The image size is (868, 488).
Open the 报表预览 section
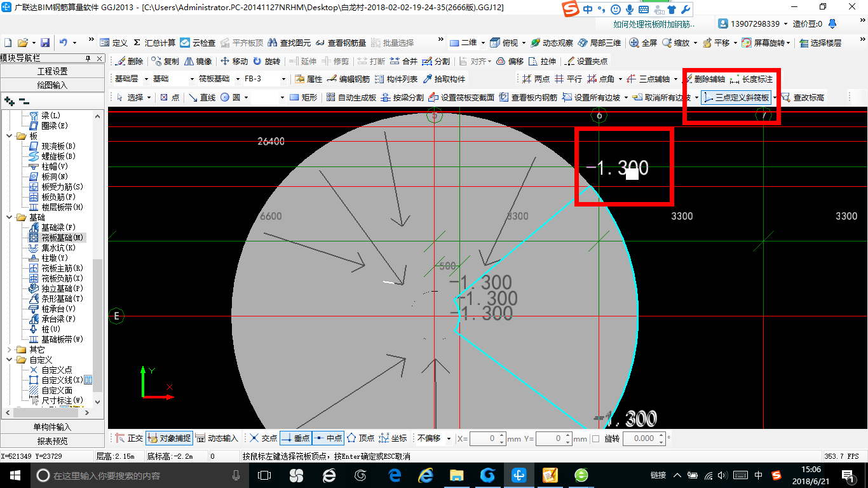[x=52, y=440]
